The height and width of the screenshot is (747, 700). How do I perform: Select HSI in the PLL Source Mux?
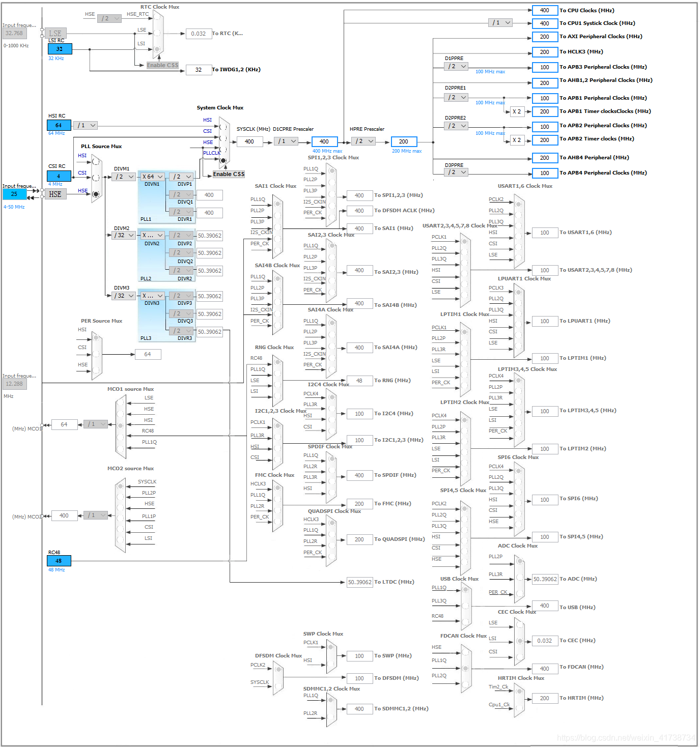click(96, 161)
